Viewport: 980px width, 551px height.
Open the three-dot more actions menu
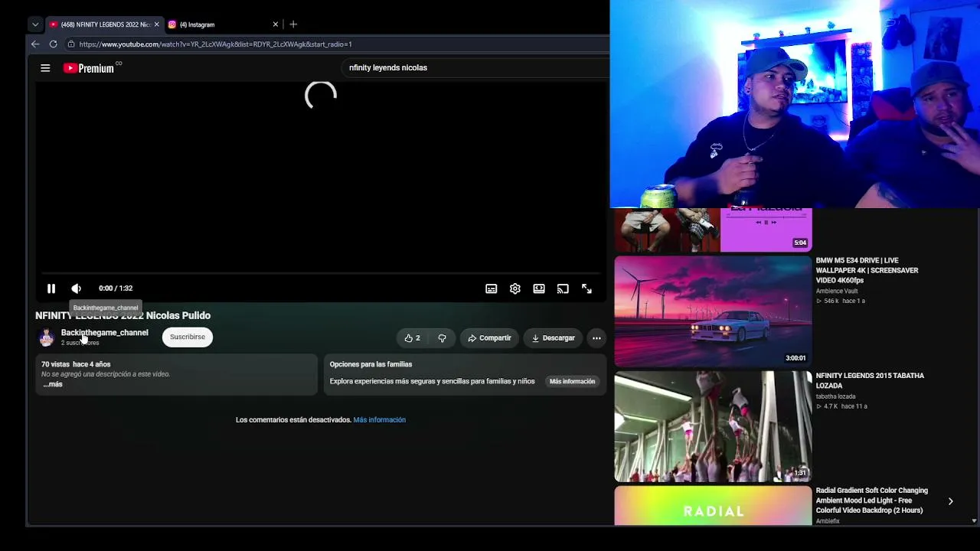pos(596,337)
